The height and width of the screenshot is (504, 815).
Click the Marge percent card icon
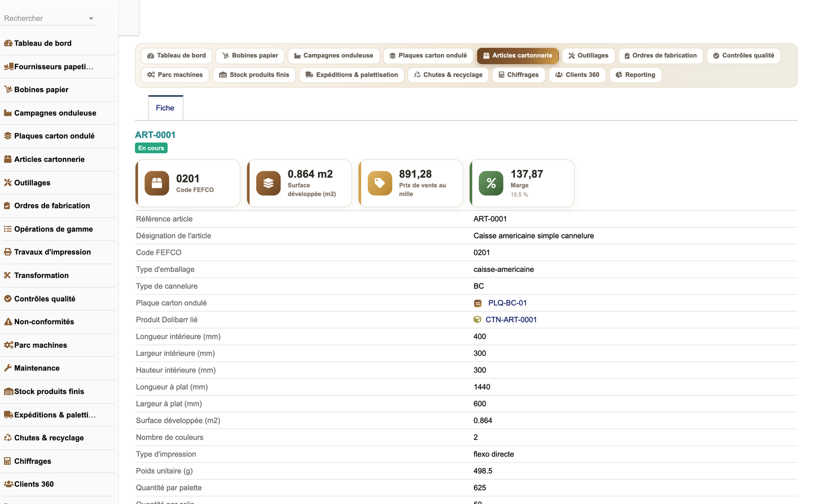coord(491,183)
